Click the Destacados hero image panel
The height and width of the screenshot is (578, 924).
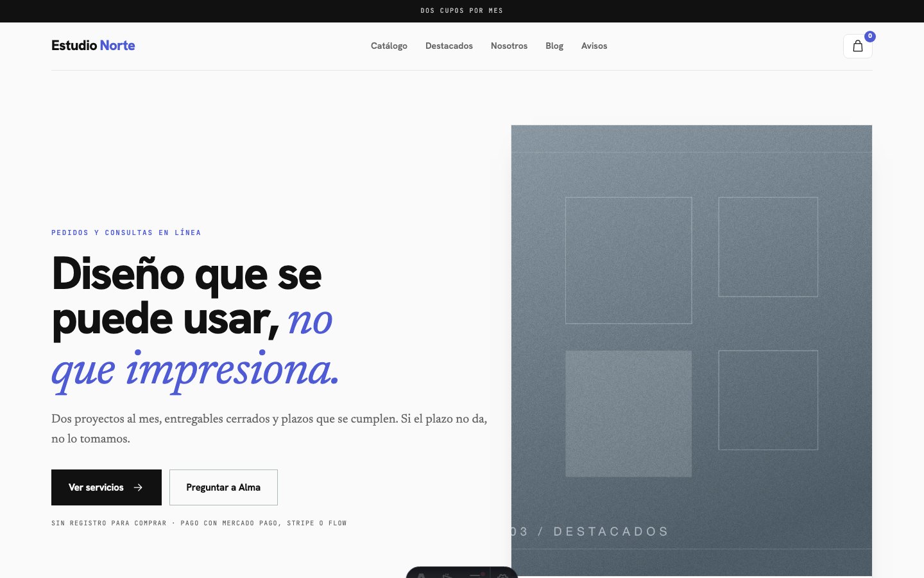click(x=692, y=351)
